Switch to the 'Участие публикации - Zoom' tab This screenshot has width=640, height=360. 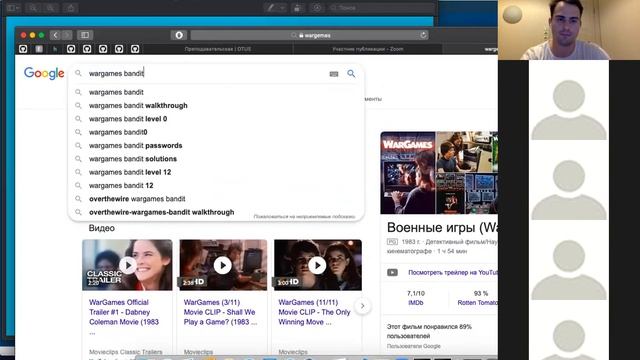click(368, 49)
